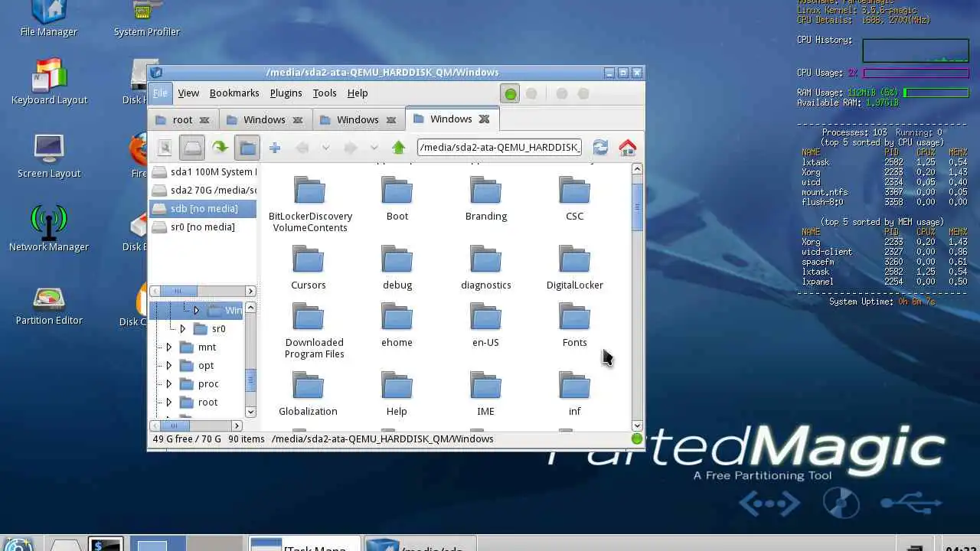Refresh the folder view
The width and height of the screenshot is (980, 551).
[x=600, y=148]
